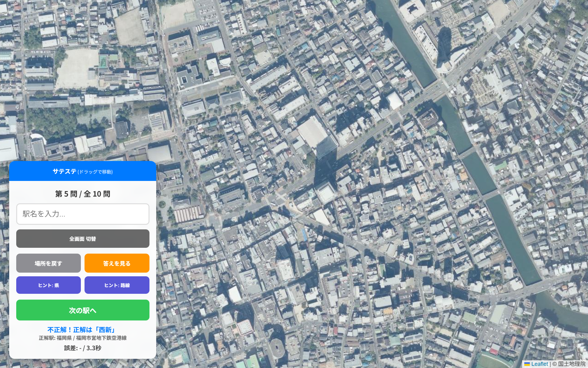Open the Leaflet attribution link
The image size is (588, 368).
[540, 364]
